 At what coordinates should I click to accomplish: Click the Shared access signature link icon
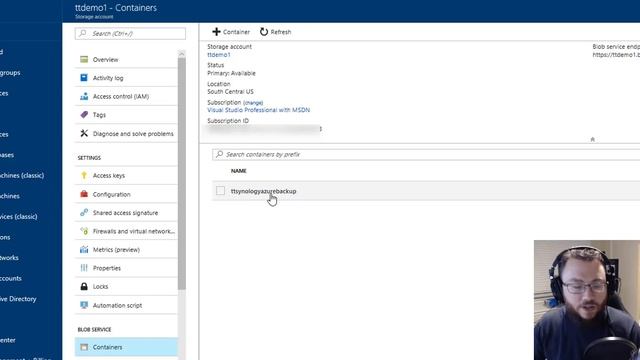pos(84,213)
